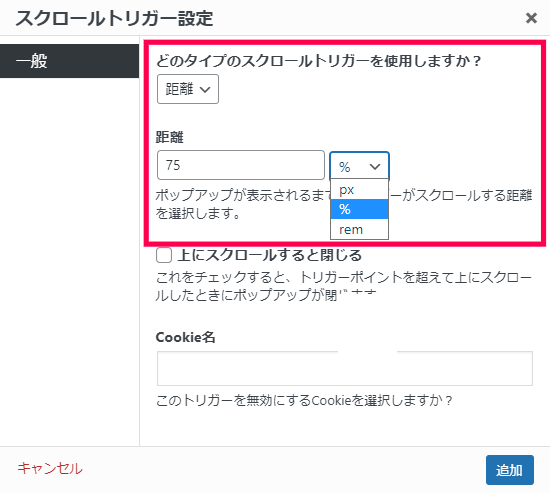Image resolution: width=550 pixels, height=493 pixels.
Task: Click the Cookie名 field label
Action: coord(185,337)
